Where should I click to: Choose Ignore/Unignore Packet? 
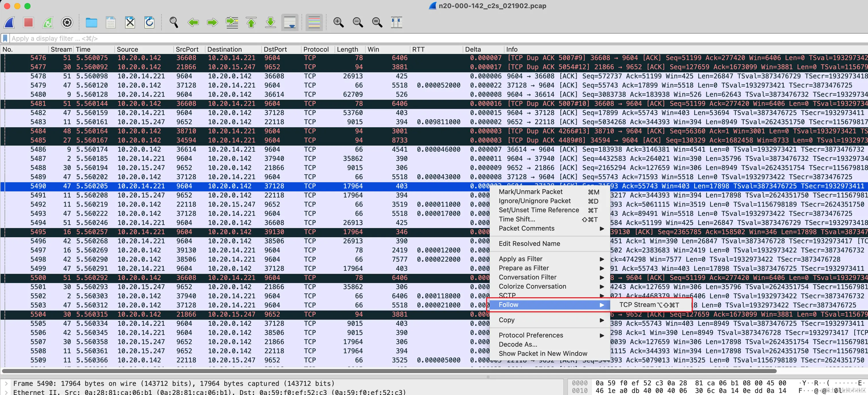[x=550, y=201]
